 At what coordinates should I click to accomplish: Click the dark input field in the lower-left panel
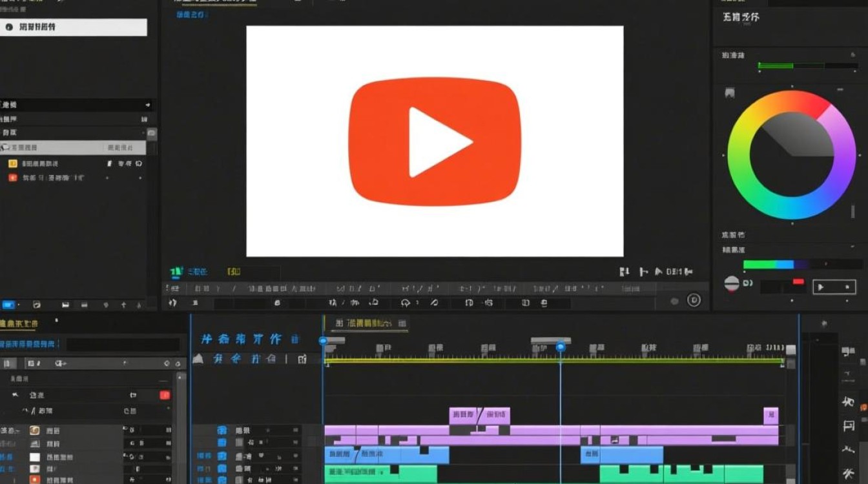point(123,345)
